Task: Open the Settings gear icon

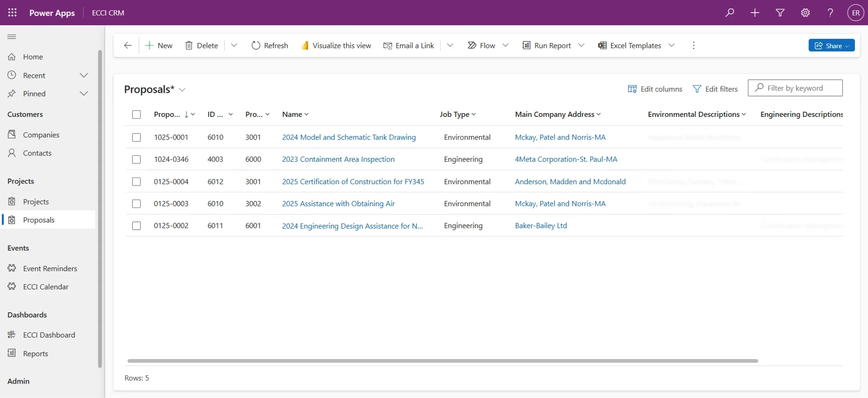Action: click(805, 12)
